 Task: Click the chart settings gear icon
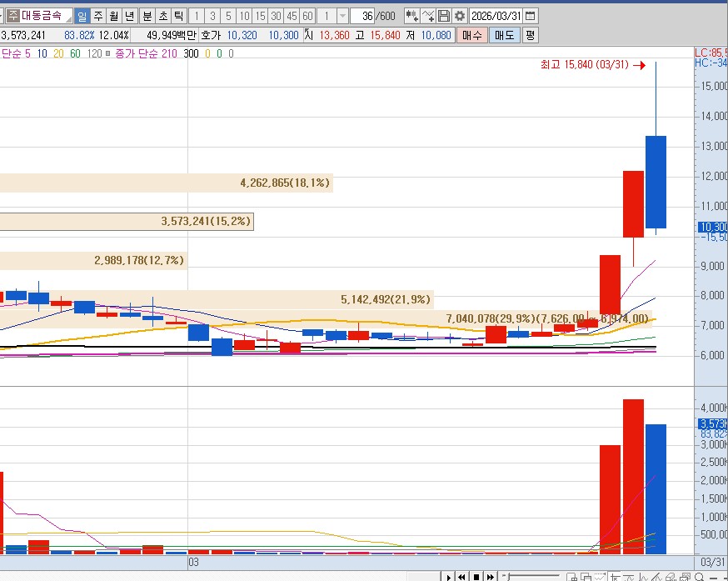[x=459, y=16]
